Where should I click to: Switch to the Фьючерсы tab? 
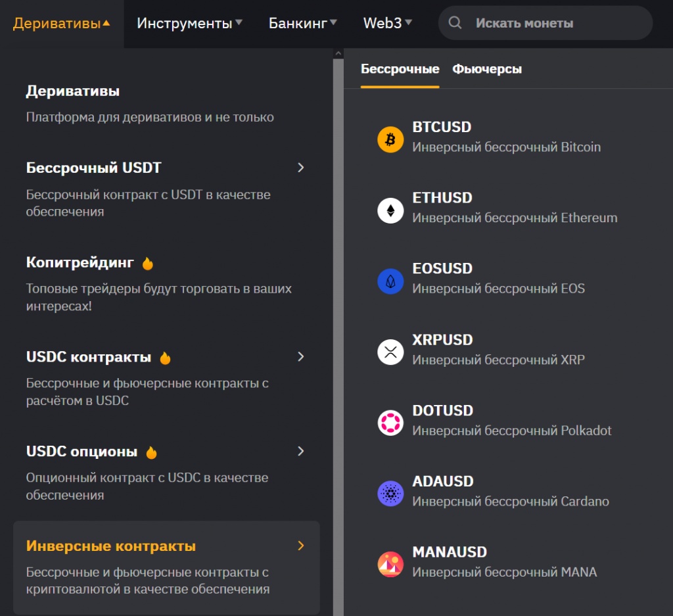[x=487, y=69]
